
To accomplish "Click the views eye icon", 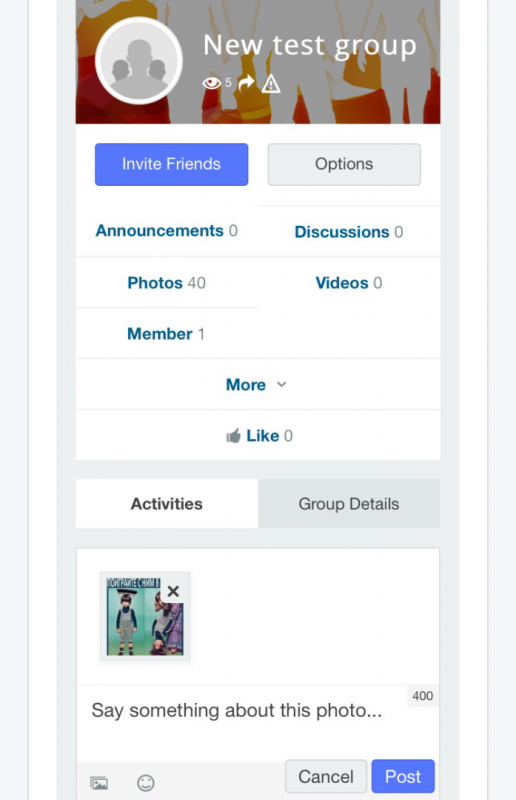I will point(211,83).
